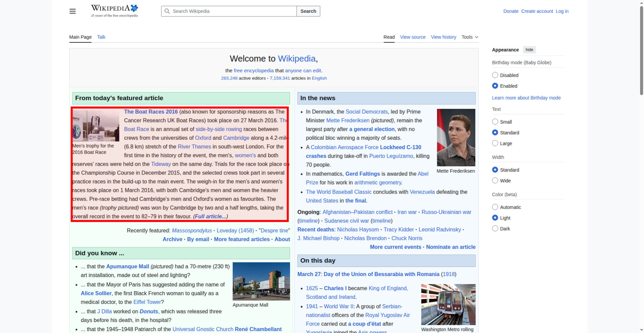Click the Wikipedia logo

click(x=114, y=11)
